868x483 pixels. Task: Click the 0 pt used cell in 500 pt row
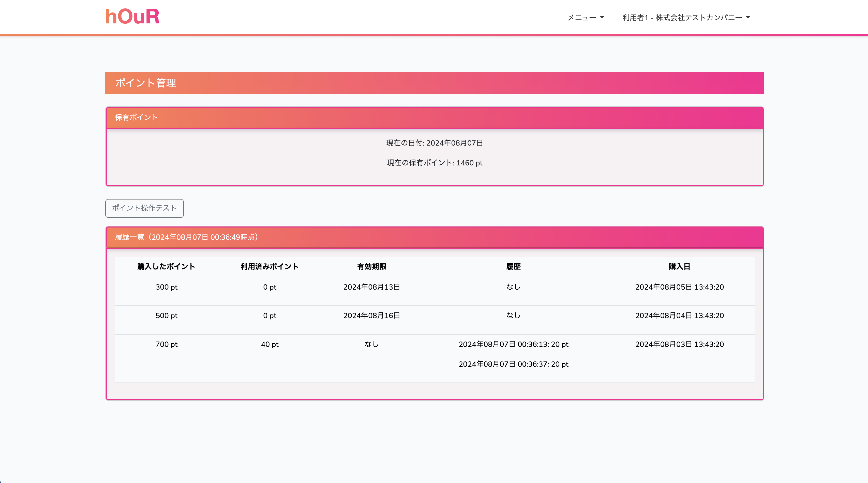[270, 316]
